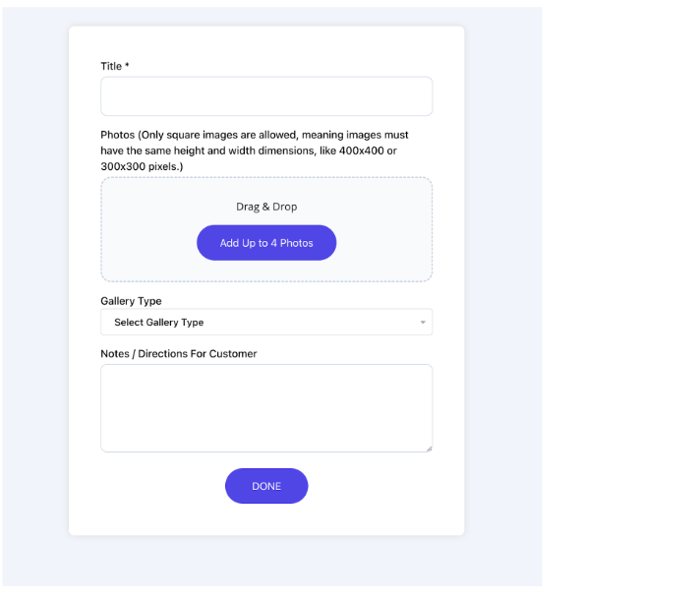This screenshot has height=603, width=700.
Task: Grab the textarea resize handle corner
Action: [429, 449]
